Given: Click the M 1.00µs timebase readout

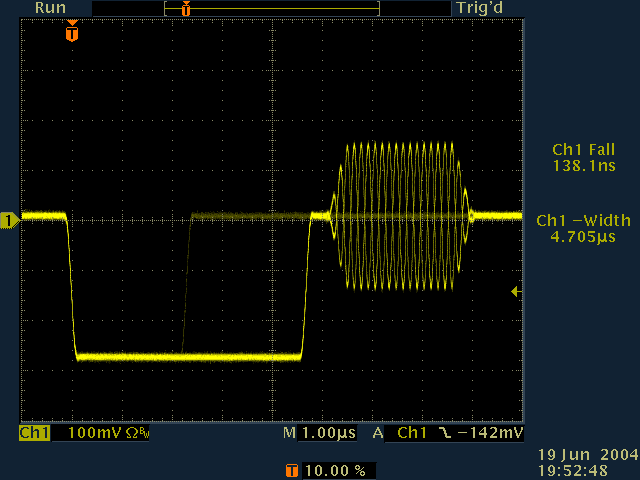Looking at the screenshot, I should pyautogui.click(x=317, y=434).
